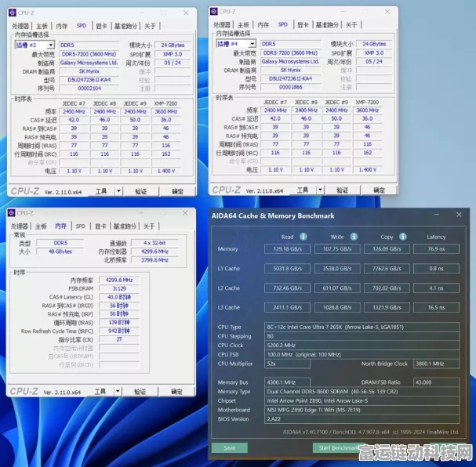The width and height of the screenshot is (476, 467).
Task: Open slot #2 memory slot dropdown
Action: click(51, 45)
